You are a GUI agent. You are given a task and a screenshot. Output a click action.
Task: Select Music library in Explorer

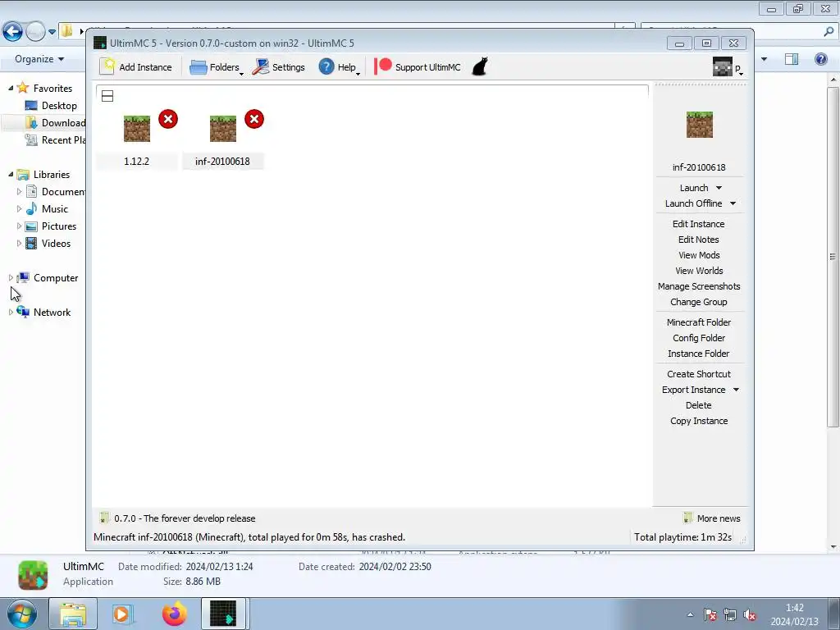pyautogui.click(x=47, y=209)
